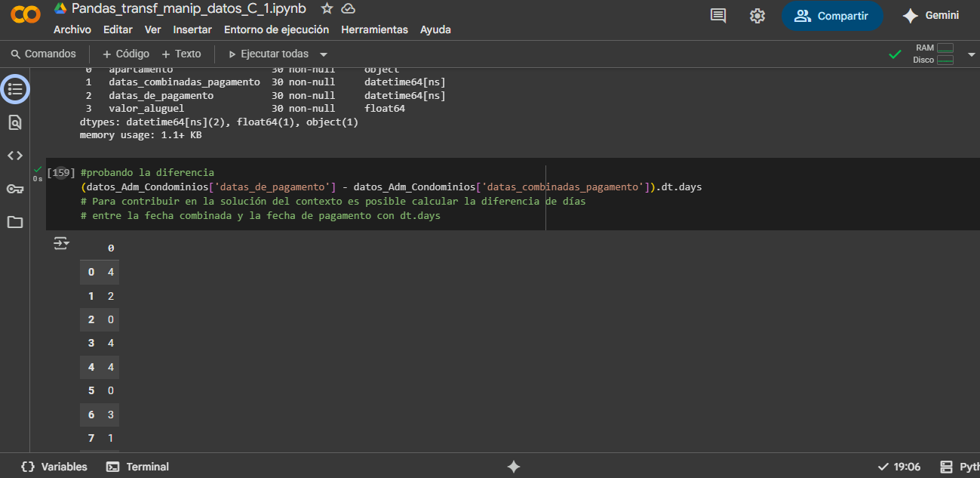Screen dimensions: 980x478
Task: Open the find and replace sidebar icon
Action: [x=15, y=122]
